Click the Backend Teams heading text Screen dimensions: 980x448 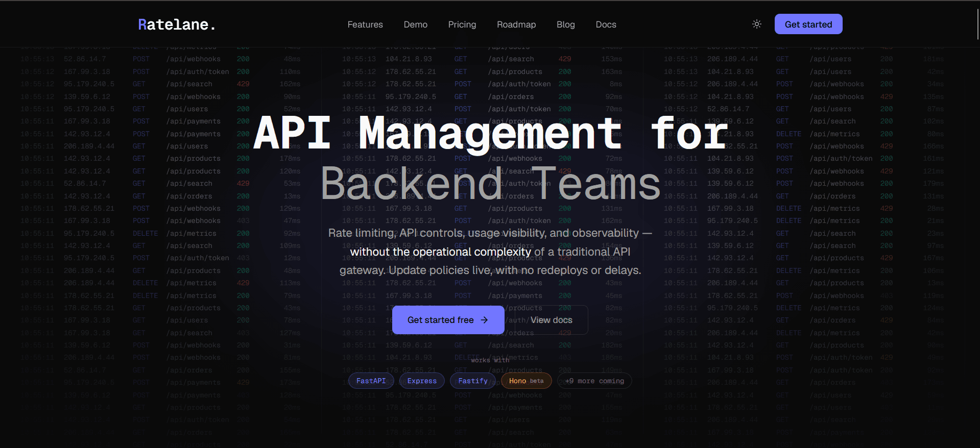coord(490,184)
